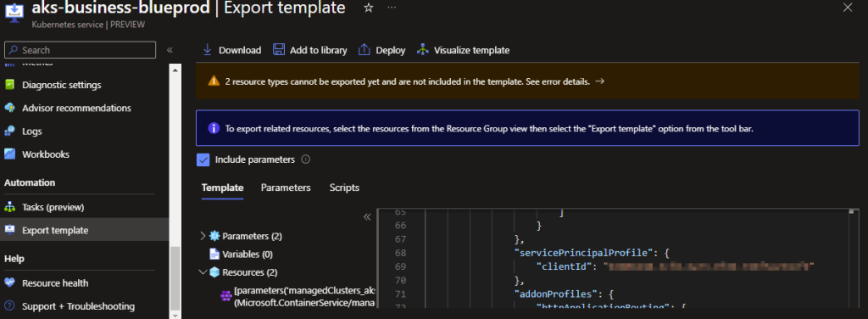
Task: Click the Advisor recommendations icon
Action: pos(10,108)
